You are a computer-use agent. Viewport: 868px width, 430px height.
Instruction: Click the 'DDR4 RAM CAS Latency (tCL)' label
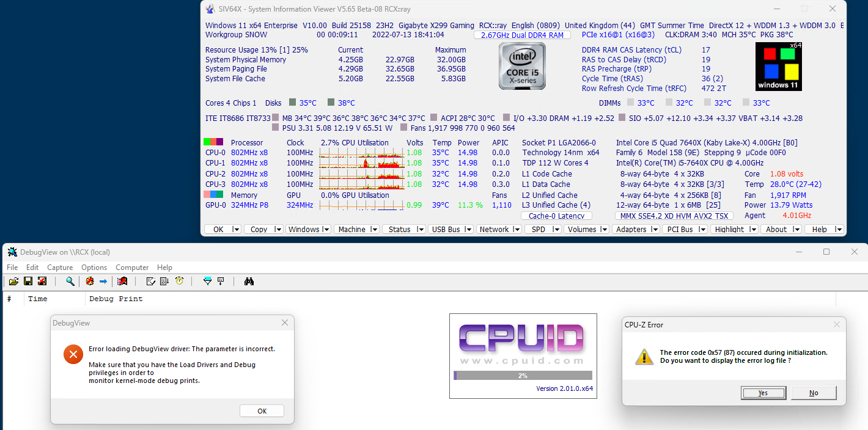(x=631, y=50)
